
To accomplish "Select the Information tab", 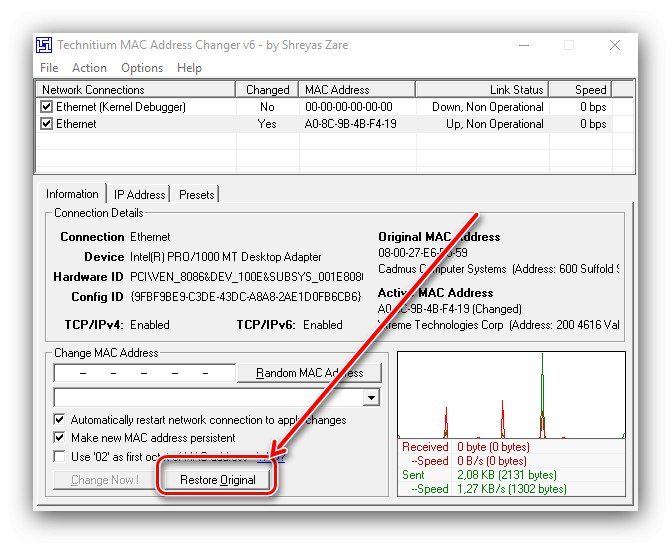I will (72, 194).
